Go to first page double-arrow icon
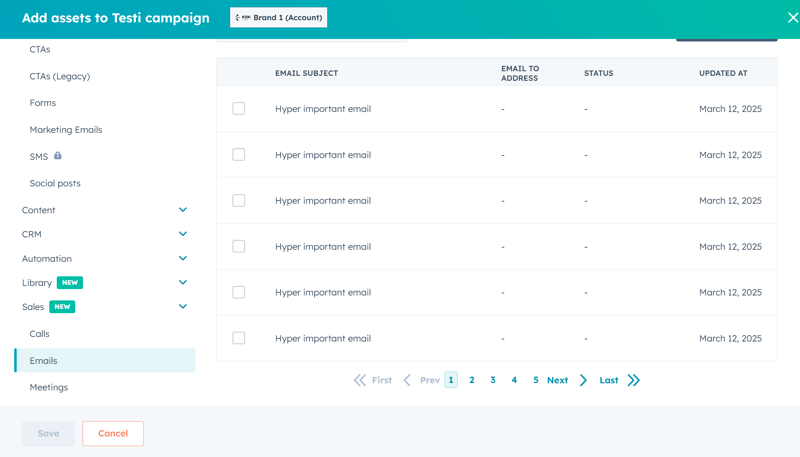 (x=360, y=380)
